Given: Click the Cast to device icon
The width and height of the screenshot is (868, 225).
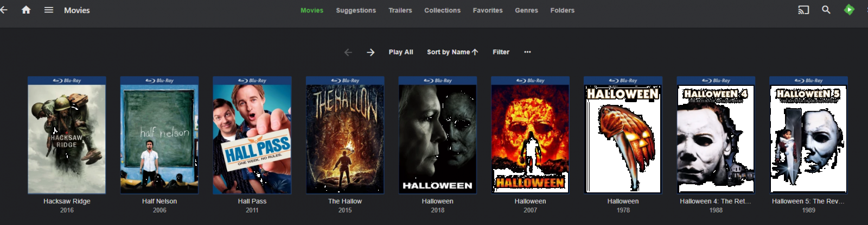Looking at the screenshot, I should (803, 10).
